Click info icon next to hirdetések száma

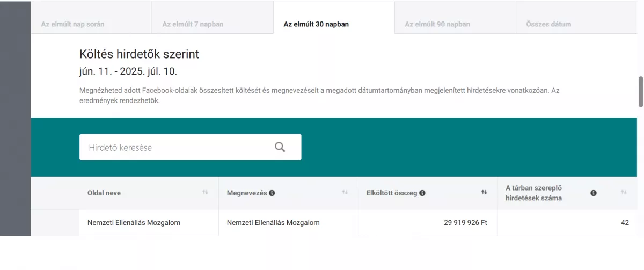pos(594,193)
